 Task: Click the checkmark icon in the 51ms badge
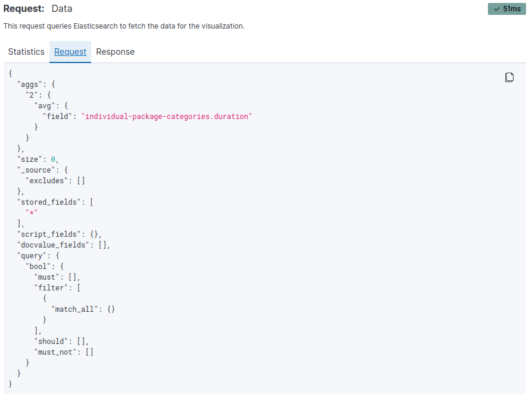[x=497, y=9]
